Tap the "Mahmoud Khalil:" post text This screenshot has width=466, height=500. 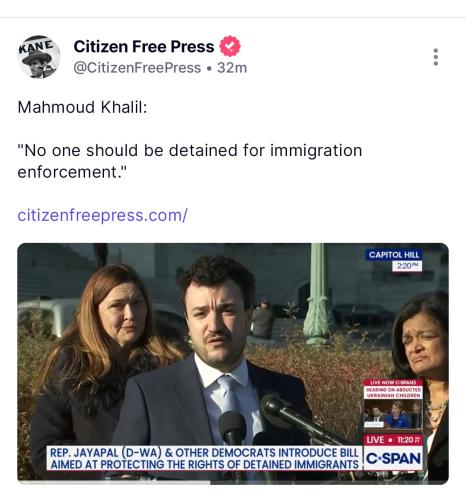coord(82,107)
